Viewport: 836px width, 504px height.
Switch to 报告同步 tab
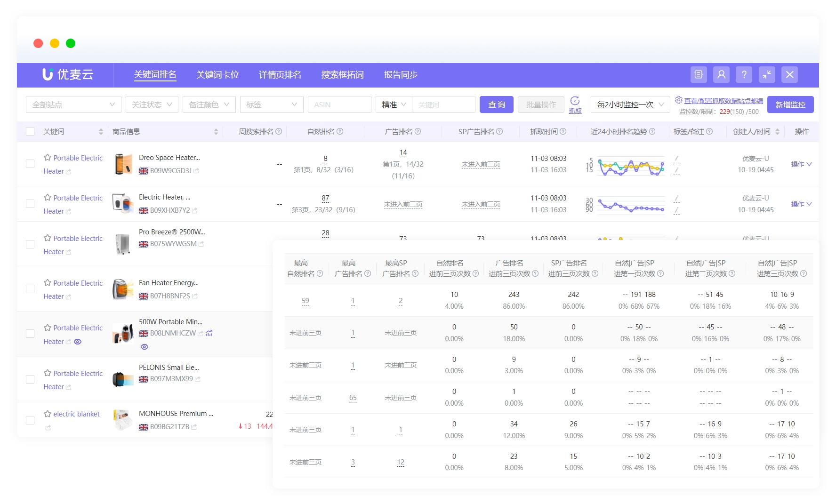(401, 74)
